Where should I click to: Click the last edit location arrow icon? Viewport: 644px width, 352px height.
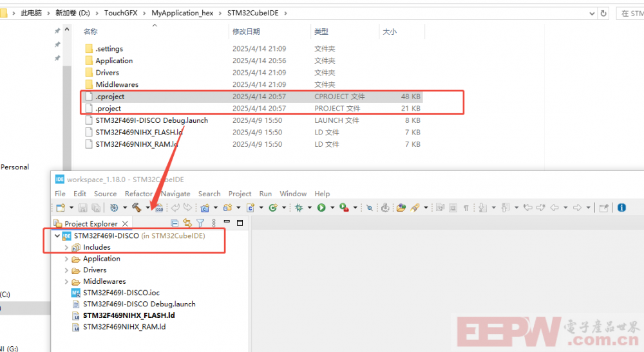pos(527,208)
